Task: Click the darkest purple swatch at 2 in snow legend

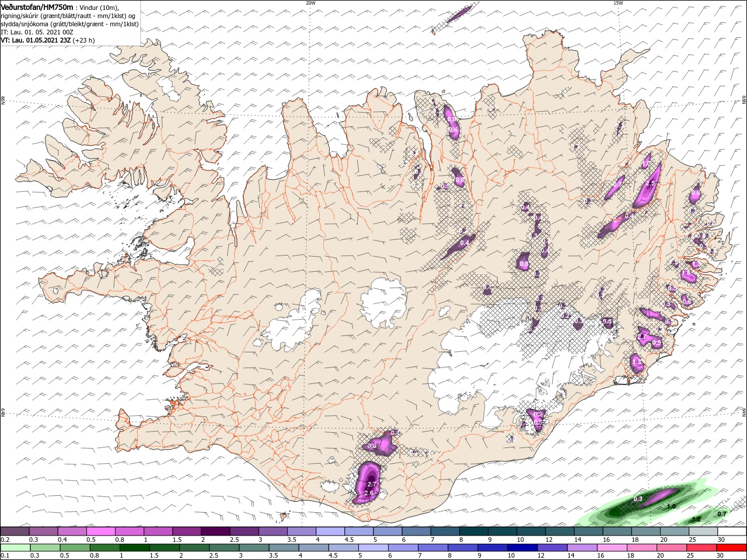Action: coord(215,531)
